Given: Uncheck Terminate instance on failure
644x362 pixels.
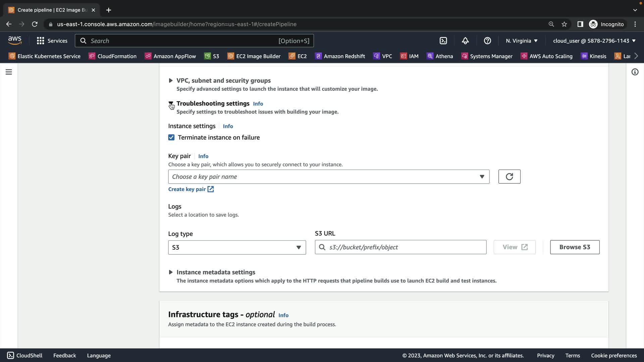Looking at the screenshot, I should click(171, 137).
